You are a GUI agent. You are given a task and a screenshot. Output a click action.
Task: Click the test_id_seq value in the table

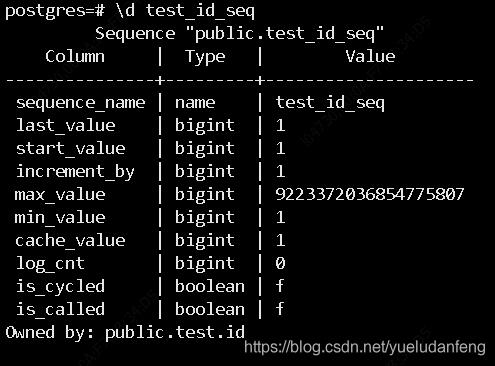coord(330,103)
